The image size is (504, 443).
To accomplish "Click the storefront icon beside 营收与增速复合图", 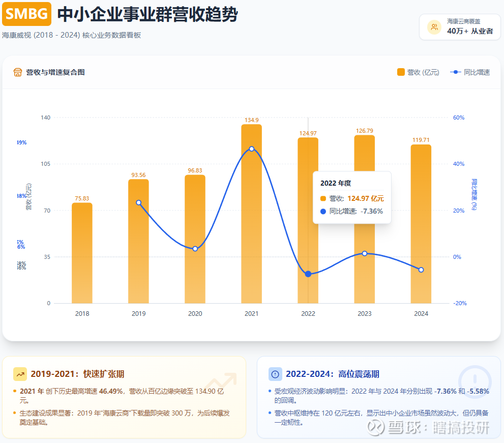I will click(x=18, y=72).
